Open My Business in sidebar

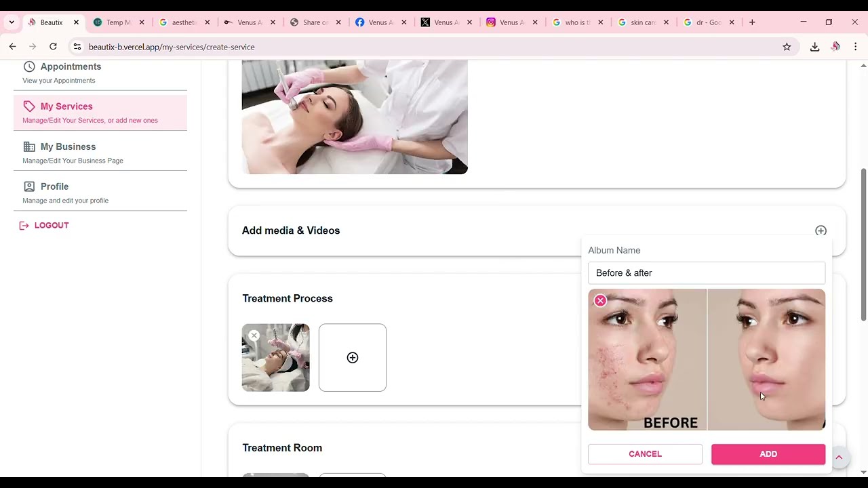point(100,153)
